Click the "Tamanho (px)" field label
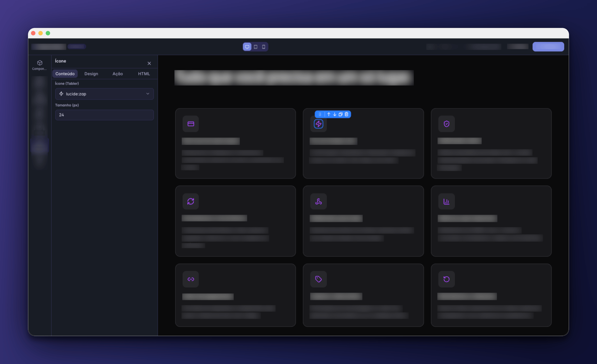The image size is (597, 364). click(67, 105)
